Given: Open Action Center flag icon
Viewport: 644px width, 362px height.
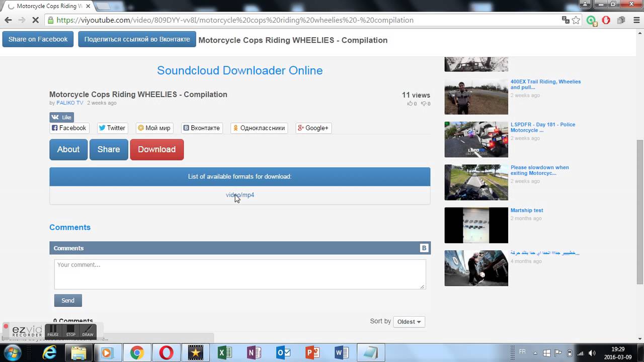Looking at the screenshot, I should [x=558, y=353].
